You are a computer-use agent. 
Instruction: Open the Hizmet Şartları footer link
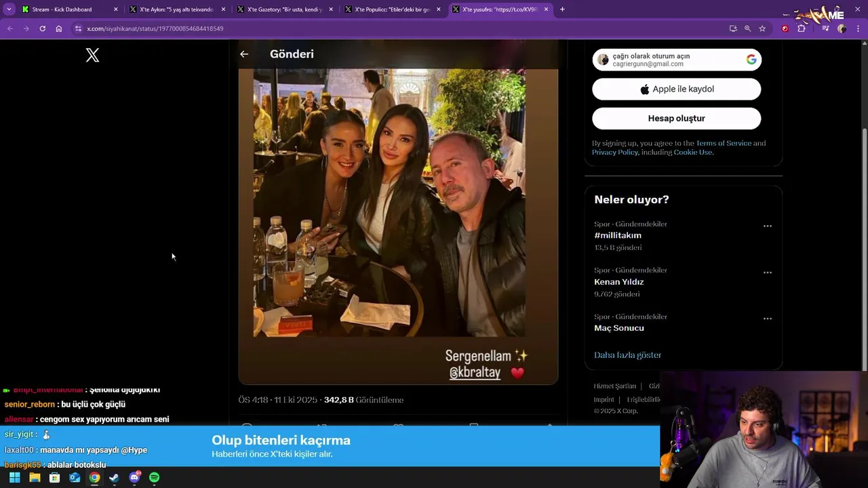(x=615, y=386)
